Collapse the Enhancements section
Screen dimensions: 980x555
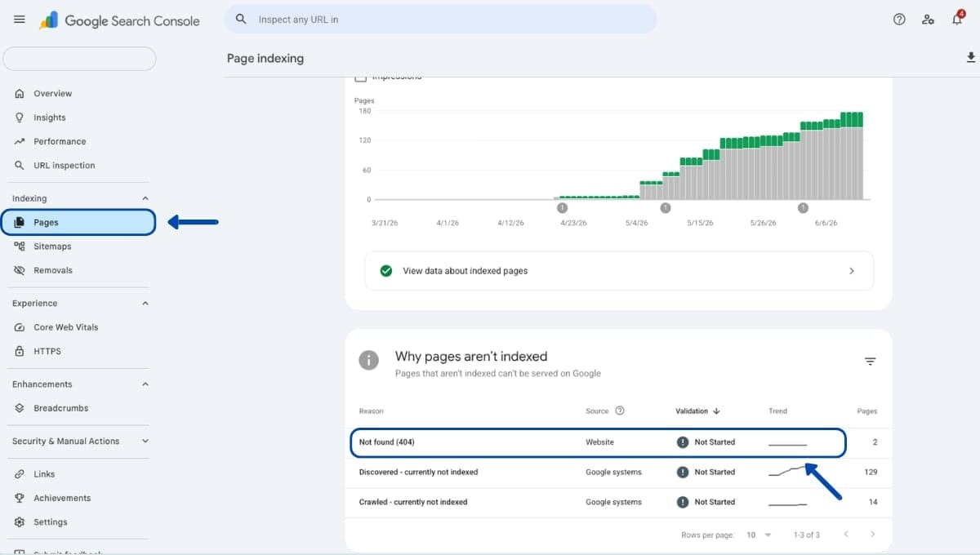(x=145, y=384)
